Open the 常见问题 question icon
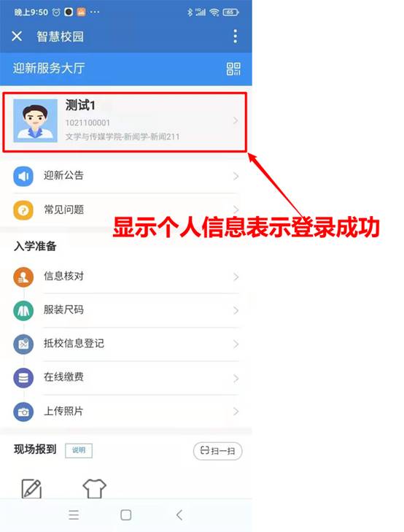Screen dimensions: 404x532 point(23,210)
